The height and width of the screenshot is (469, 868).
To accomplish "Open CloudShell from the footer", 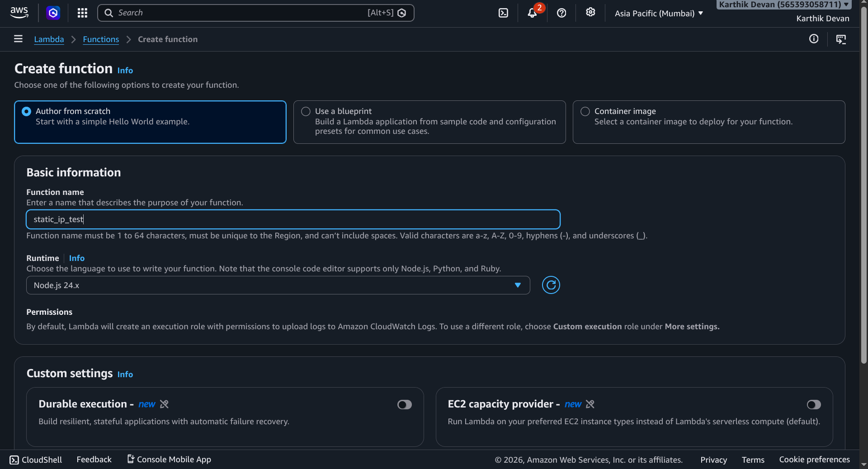I will click(x=36, y=460).
